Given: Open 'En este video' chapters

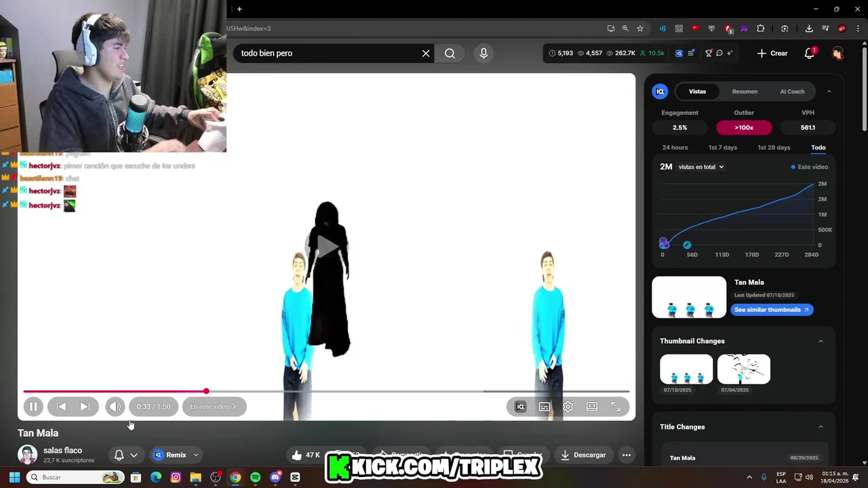Looking at the screenshot, I should coord(214,407).
